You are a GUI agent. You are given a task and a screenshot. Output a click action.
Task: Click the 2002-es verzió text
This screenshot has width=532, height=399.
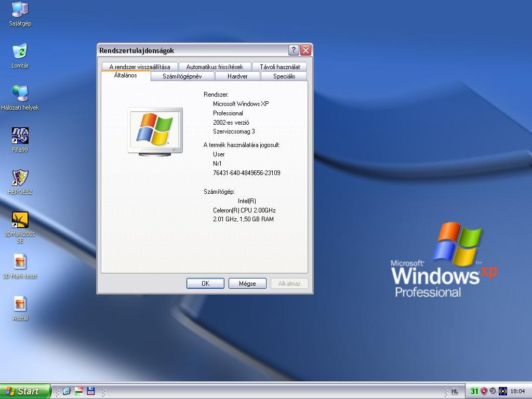click(x=231, y=123)
